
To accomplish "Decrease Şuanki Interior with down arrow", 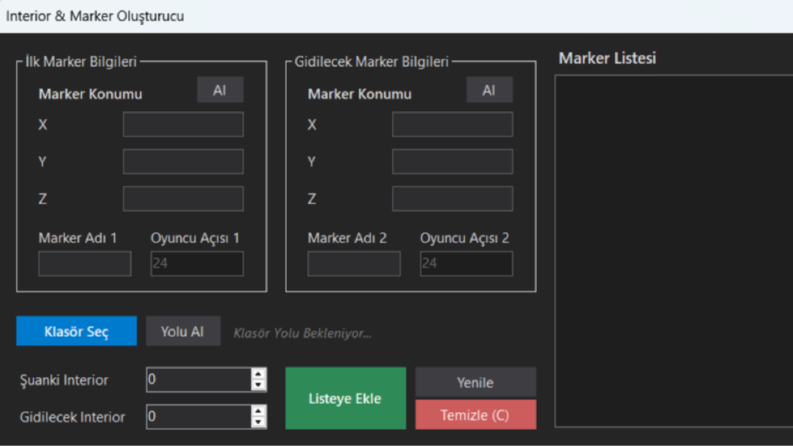I will (258, 385).
